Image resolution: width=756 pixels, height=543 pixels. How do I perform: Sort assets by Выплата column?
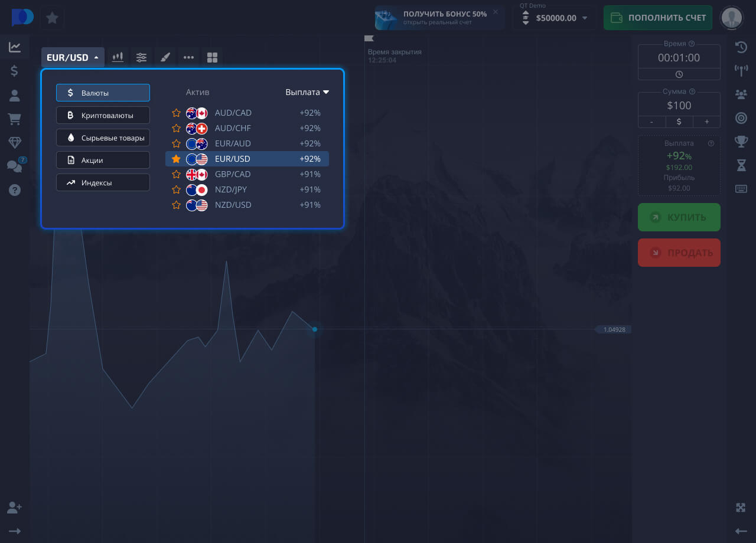click(307, 92)
